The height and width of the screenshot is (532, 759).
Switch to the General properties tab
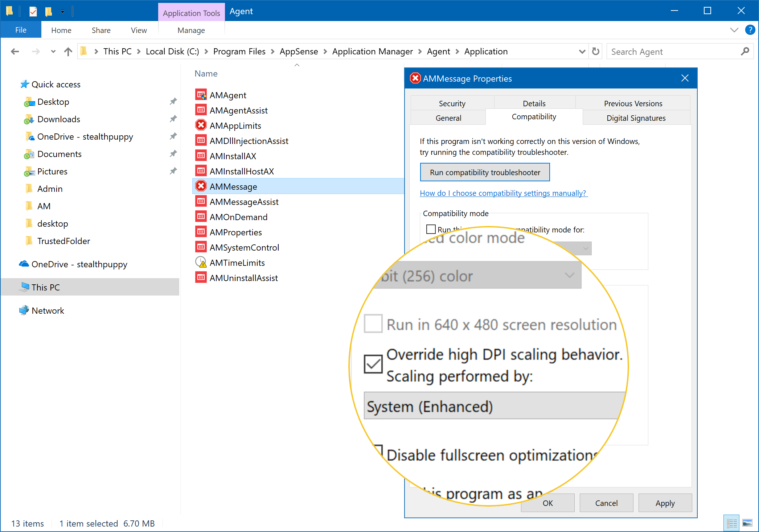point(448,118)
